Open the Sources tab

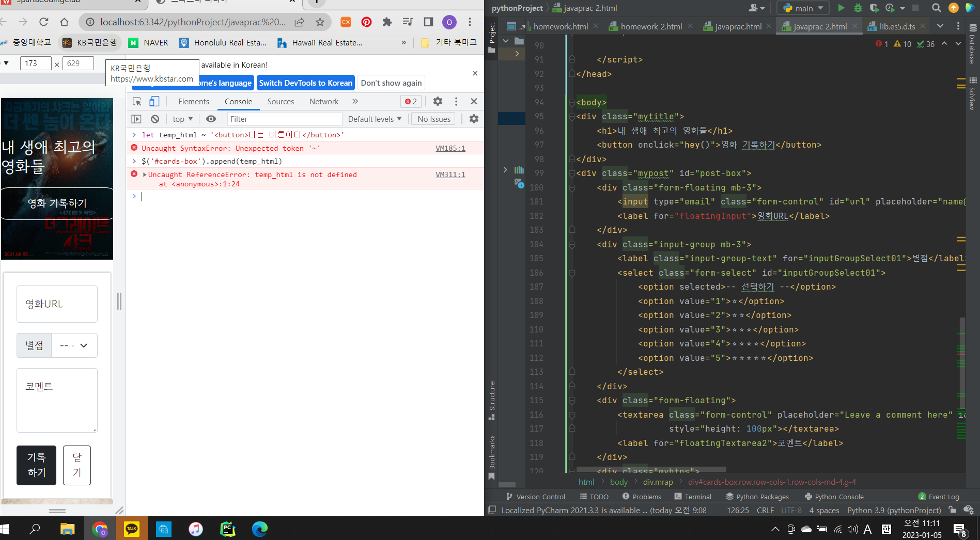(281, 102)
